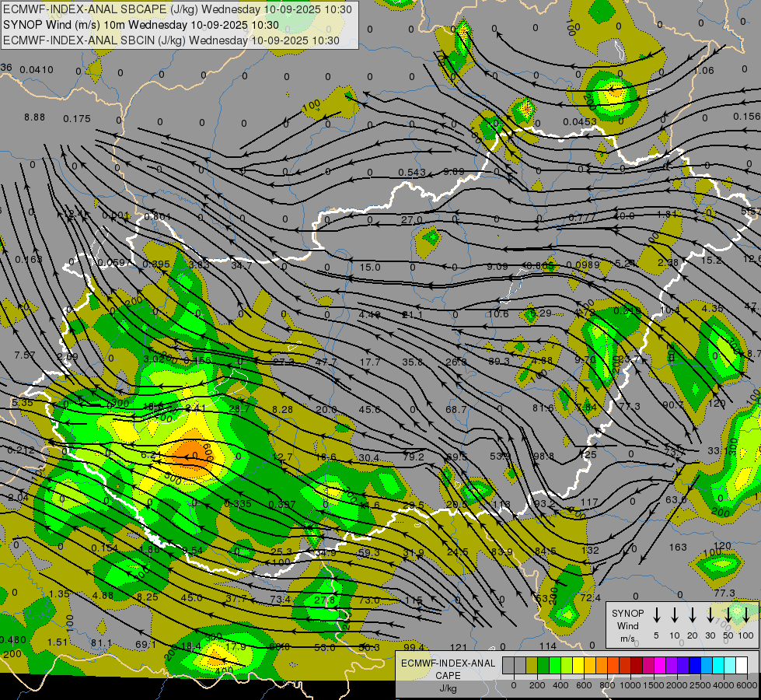Click the CIN value 0.0410
Viewport: 761px width, 700px height.
pos(37,70)
